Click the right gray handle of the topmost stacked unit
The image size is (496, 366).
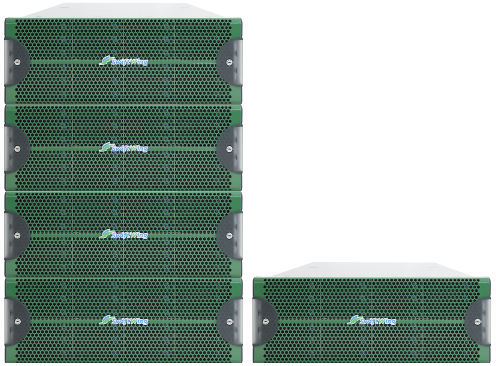[229, 62]
